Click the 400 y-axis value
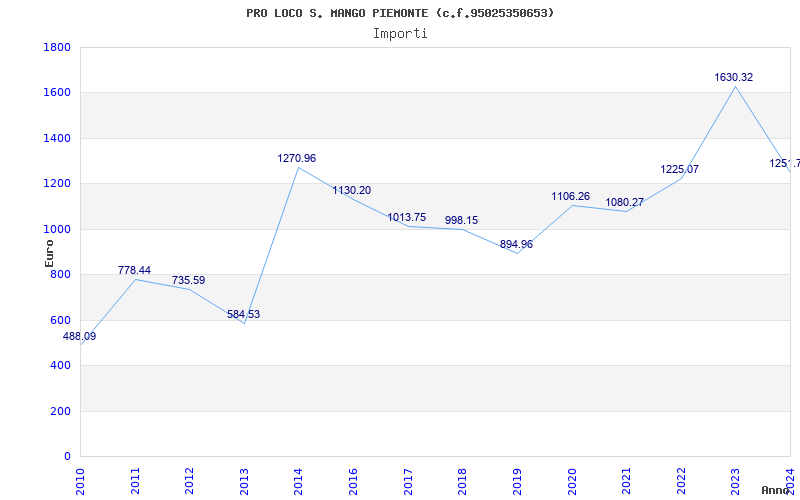This screenshot has height=500, width=800. point(60,366)
